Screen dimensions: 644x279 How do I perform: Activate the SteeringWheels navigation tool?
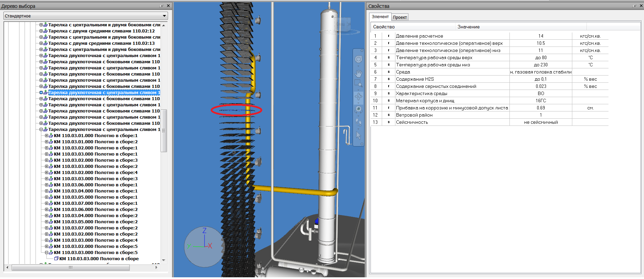358,59
